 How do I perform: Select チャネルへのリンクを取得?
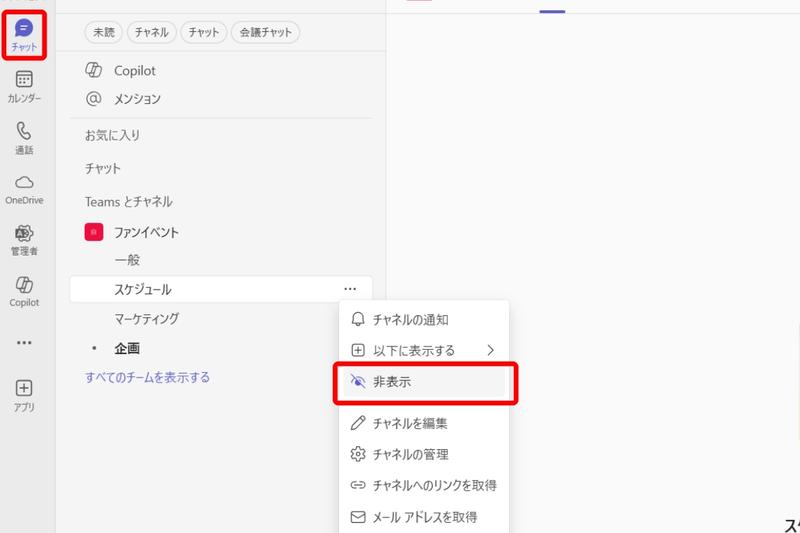(x=424, y=485)
